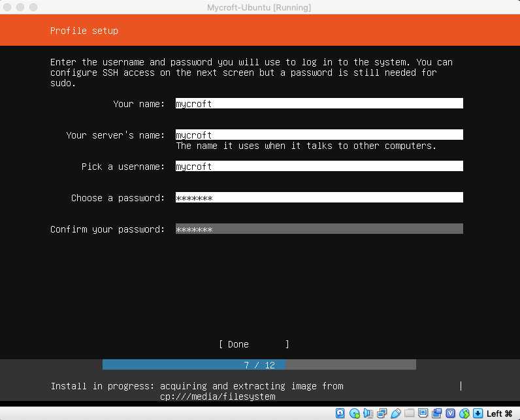Click the 7 / 12 progress bar
Image resolution: width=520 pixels, height=420 pixels.
[x=259, y=364]
